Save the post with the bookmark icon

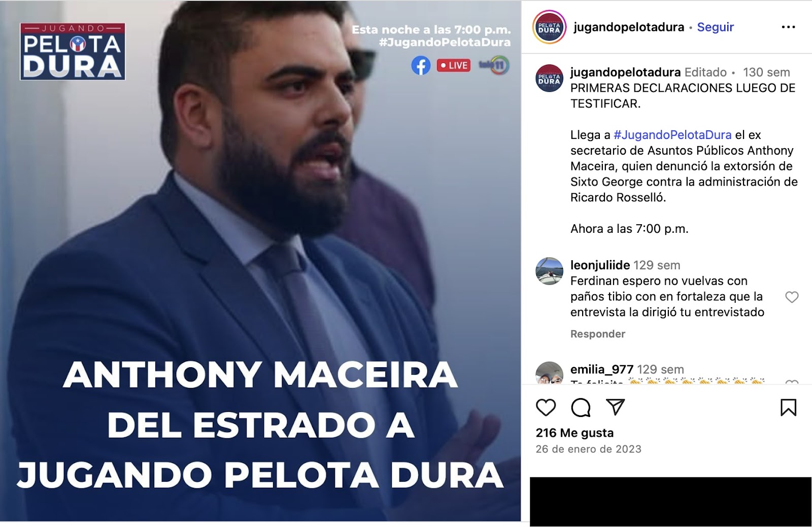coord(788,407)
